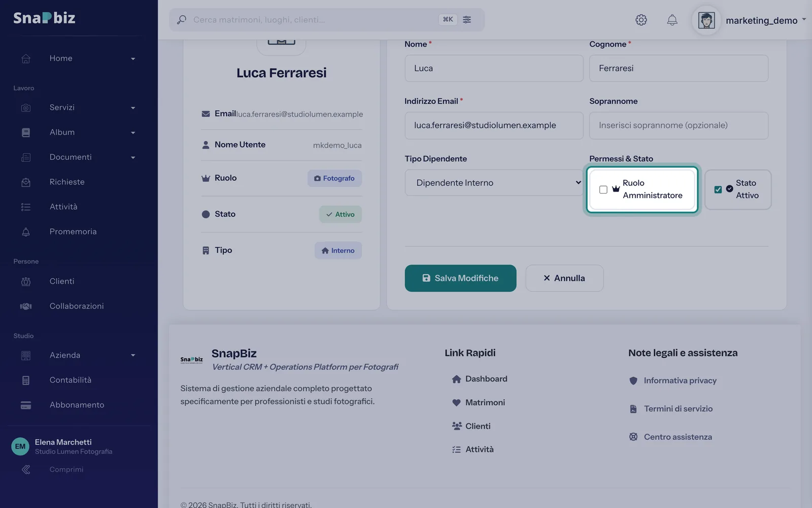The width and height of the screenshot is (812, 508).
Task: Click the marketing_demo avatar picture
Action: click(x=706, y=20)
